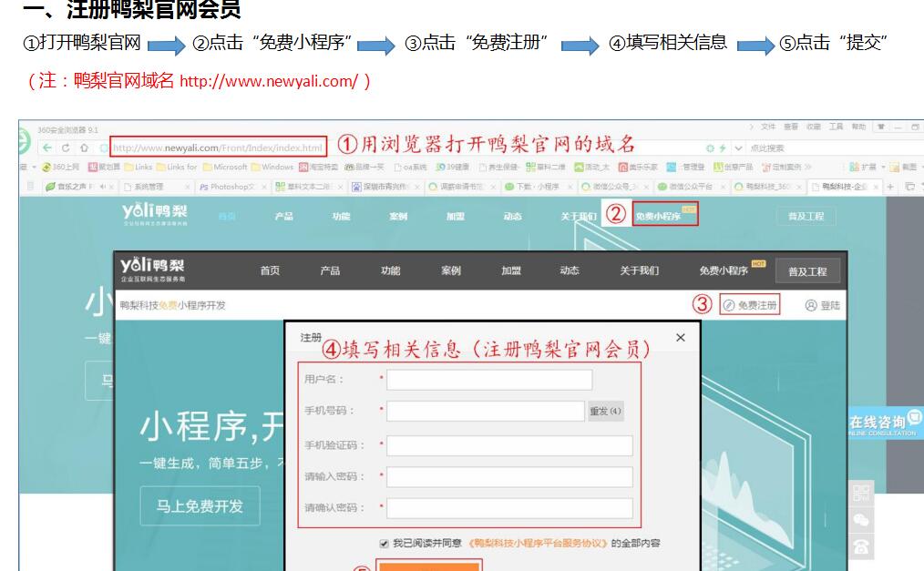Select 案例 in the dark navigation bar

click(x=450, y=270)
